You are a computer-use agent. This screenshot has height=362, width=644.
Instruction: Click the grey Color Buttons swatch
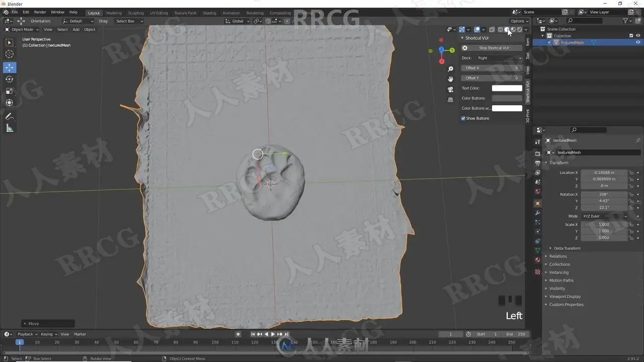click(507, 98)
